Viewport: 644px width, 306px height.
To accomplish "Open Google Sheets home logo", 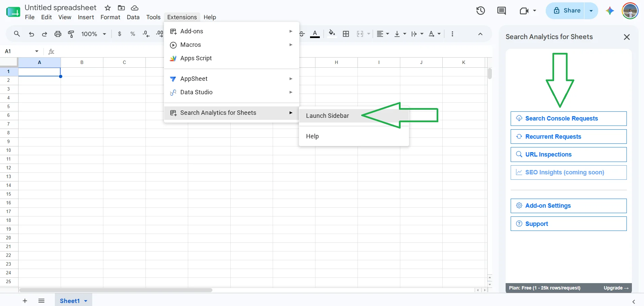I will pyautogui.click(x=13, y=12).
